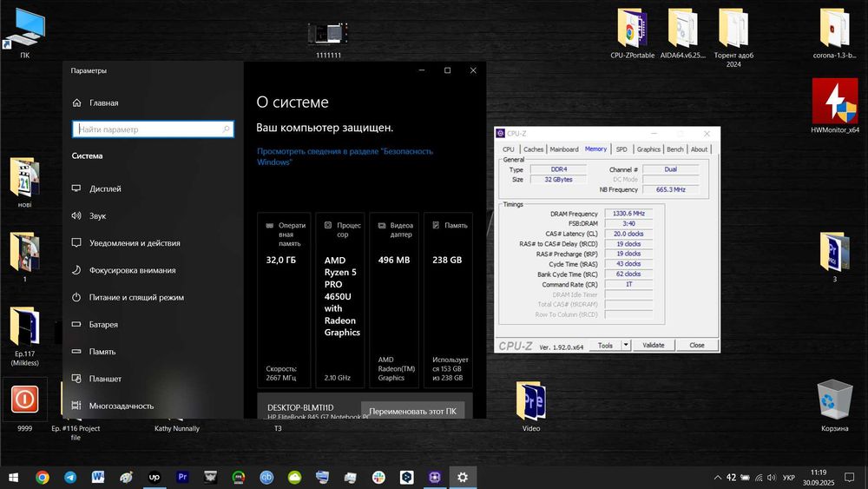The width and height of the screenshot is (868, 489).
Task: Click Tools button in CPU-Z
Action: [605, 345]
